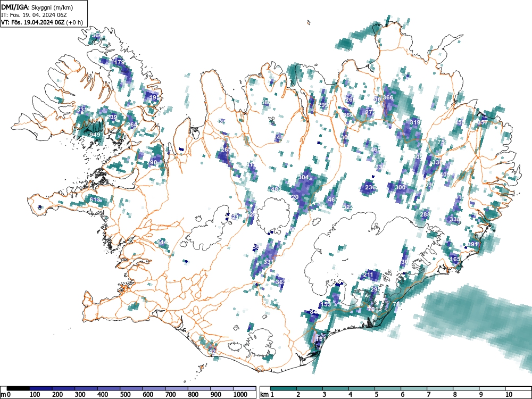Viewport: 532px width, 399px height.
Task: Click the visibility value 391 on the map
Action: click(472, 244)
